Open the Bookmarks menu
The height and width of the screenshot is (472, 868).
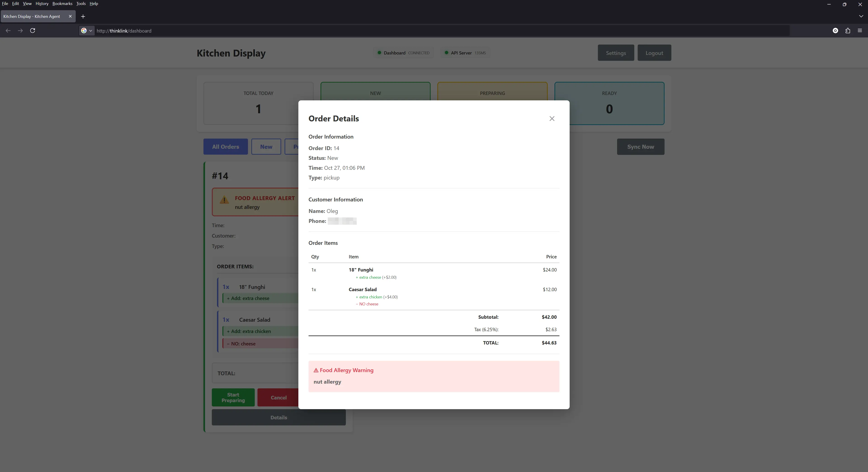[62, 4]
